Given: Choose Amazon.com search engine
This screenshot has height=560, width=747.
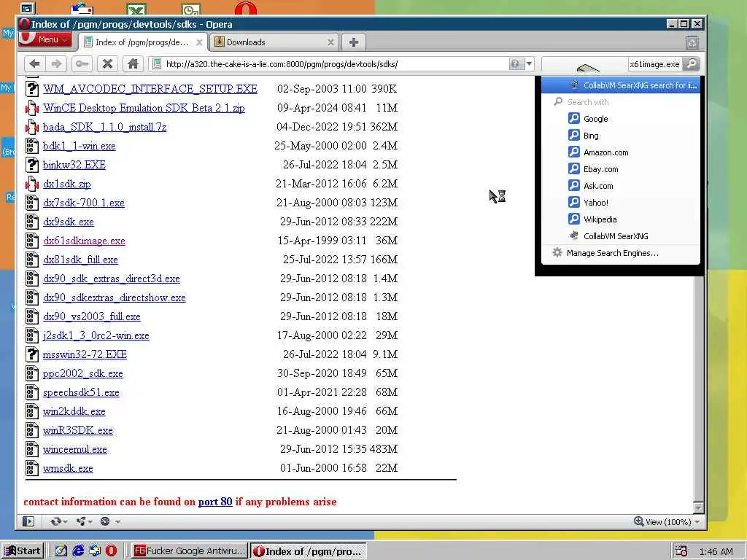Looking at the screenshot, I should pos(621,152).
